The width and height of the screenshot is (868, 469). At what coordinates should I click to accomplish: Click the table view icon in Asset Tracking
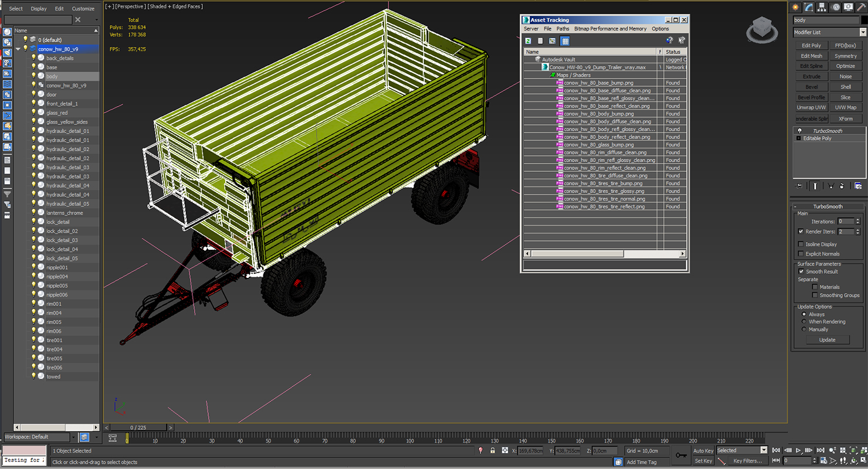tap(565, 41)
